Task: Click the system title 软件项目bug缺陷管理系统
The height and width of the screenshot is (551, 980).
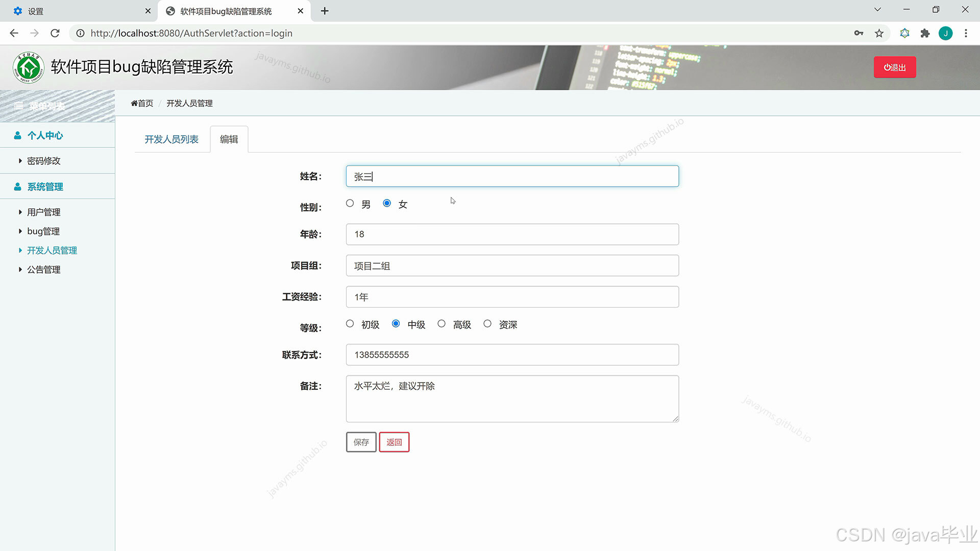Action: tap(142, 67)
